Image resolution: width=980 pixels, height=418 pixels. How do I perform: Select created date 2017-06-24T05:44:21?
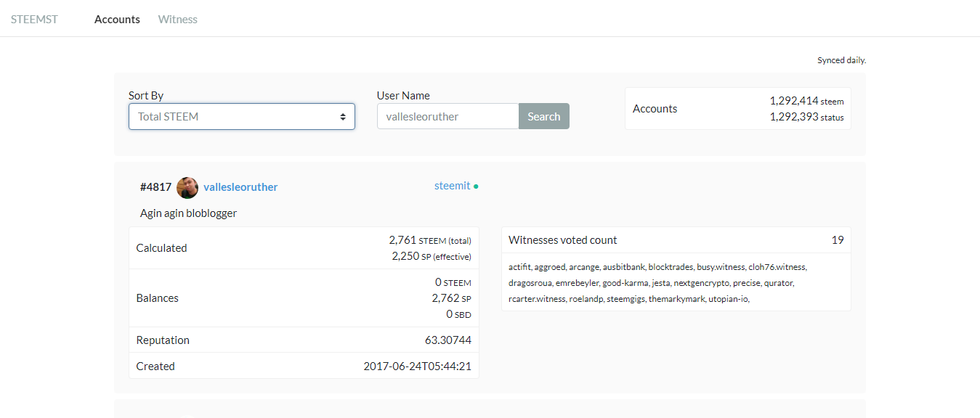click(x=417, y=366)
